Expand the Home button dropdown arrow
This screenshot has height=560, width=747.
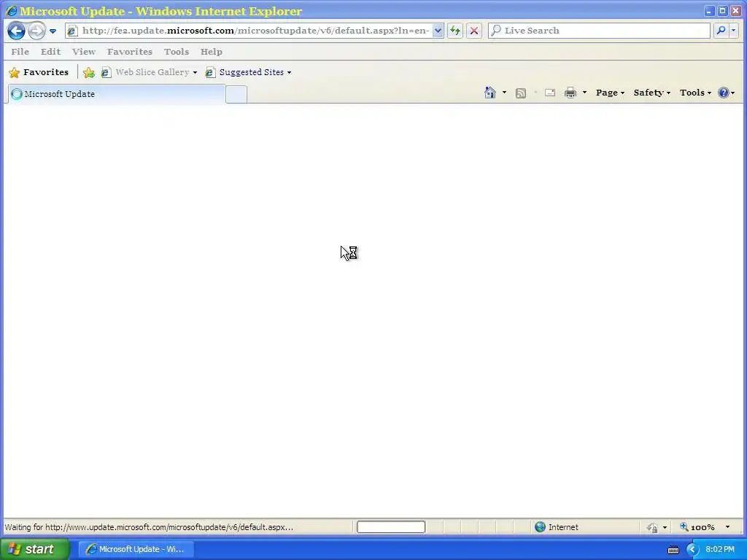[x=504, y=93]
